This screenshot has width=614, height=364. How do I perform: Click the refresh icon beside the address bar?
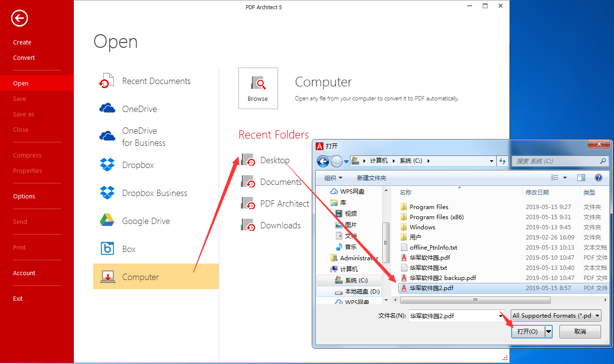pyautogui.click(x=502, y=161)
